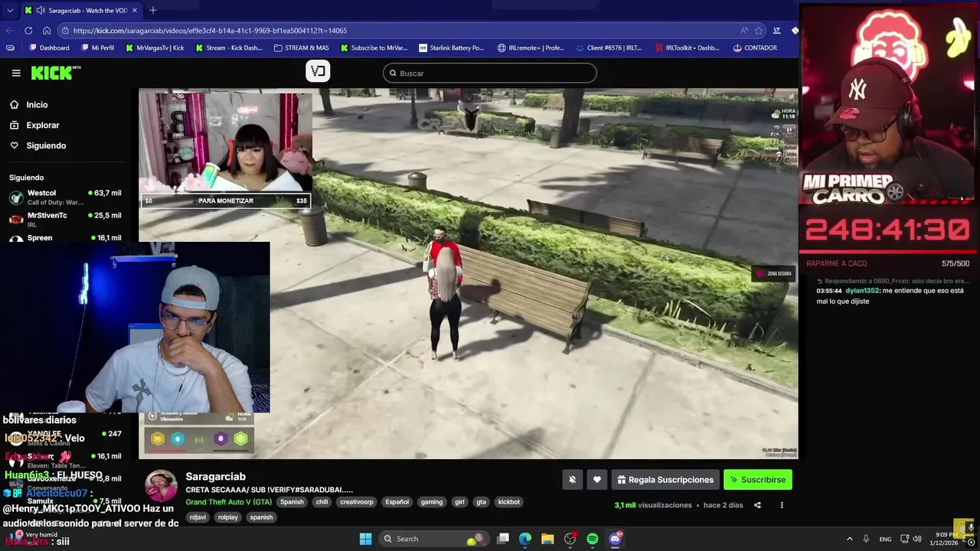Click the Regala Suscripciones button
The height and width of the screenshot is (551, 980).
(x=665, y=480)
